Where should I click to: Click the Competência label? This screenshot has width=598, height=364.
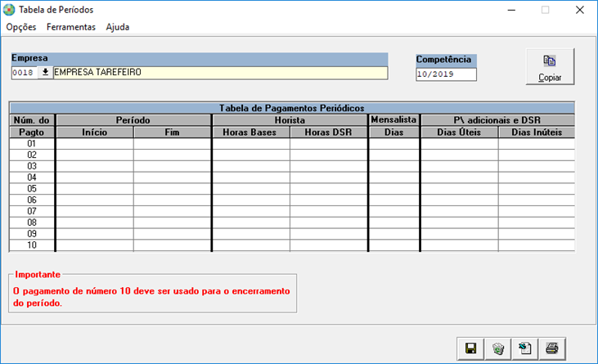pyautogui.click(x=443, y=60)
